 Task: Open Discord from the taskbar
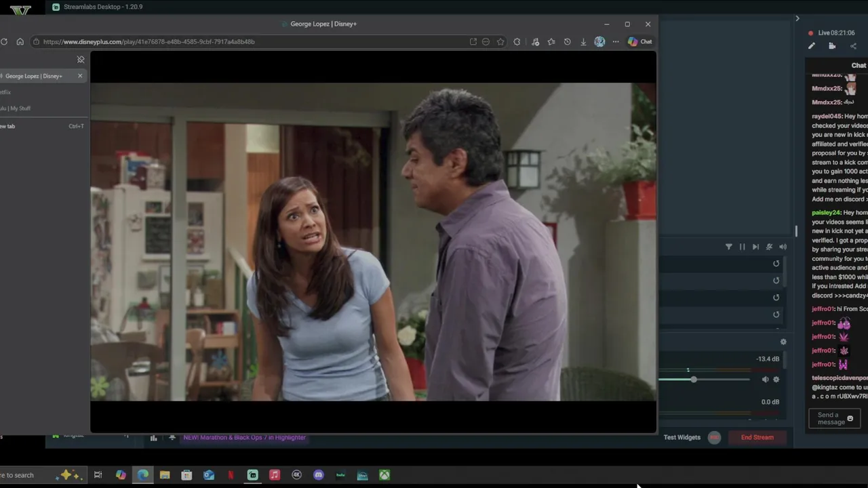coord(319,475)
